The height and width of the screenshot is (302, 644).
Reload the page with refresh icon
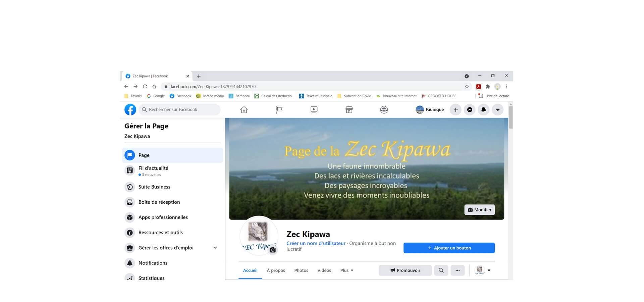point(145,87)
